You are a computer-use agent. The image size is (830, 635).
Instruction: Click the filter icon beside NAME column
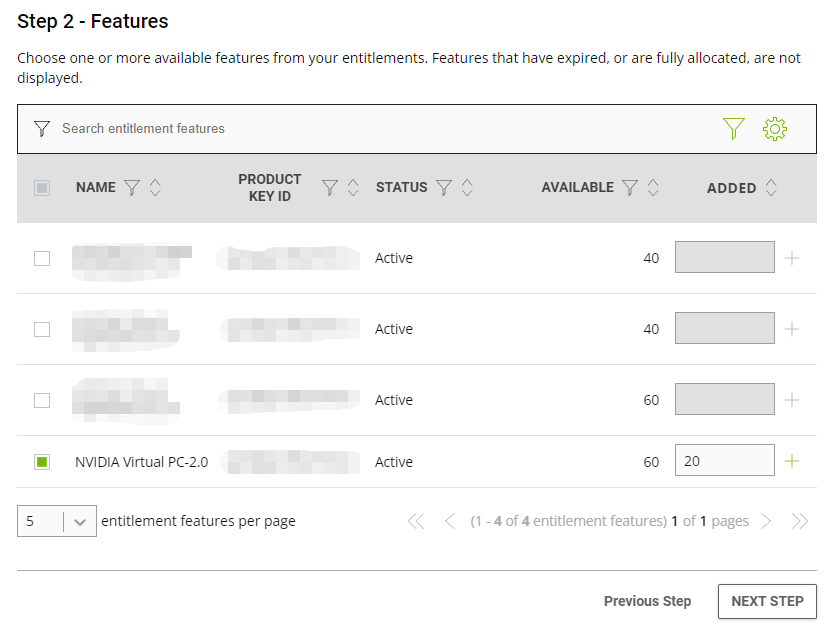131,187
